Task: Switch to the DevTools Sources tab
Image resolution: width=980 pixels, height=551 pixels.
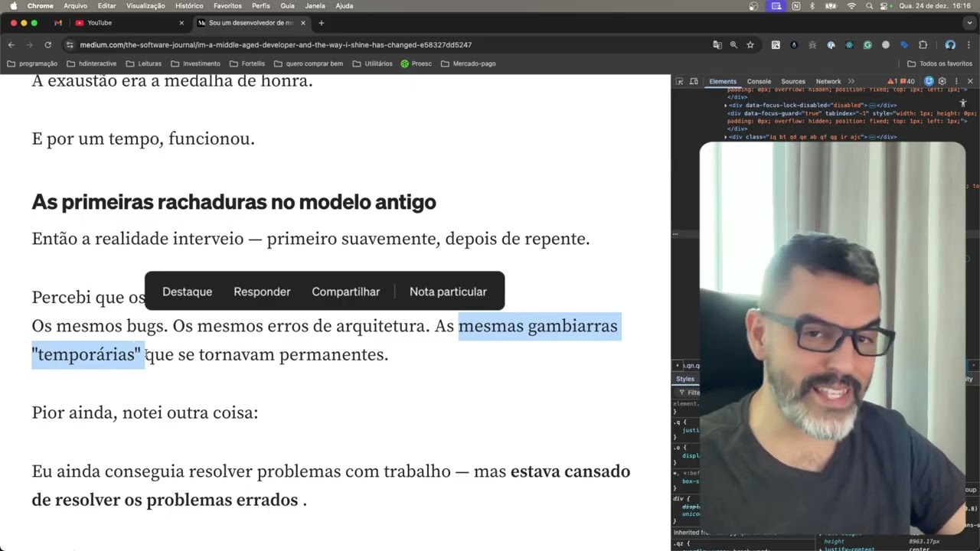Action: click(x=793, y=81)
